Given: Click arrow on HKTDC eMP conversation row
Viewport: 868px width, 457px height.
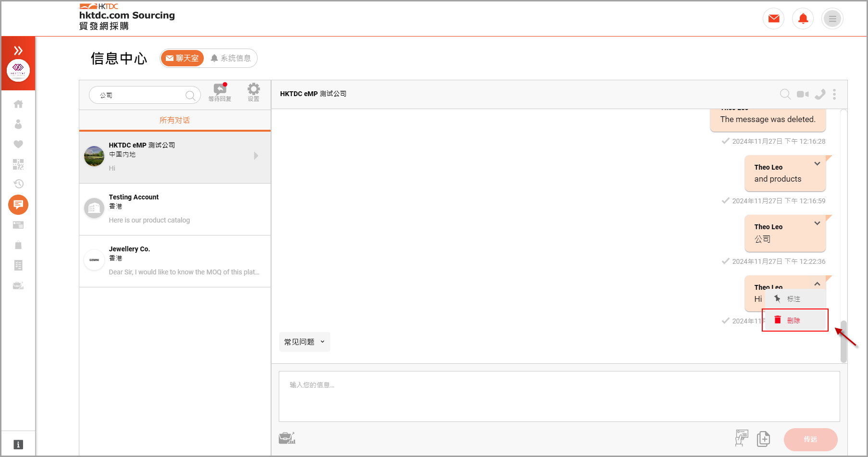Looking at the screenshot, I should [256, 156].
